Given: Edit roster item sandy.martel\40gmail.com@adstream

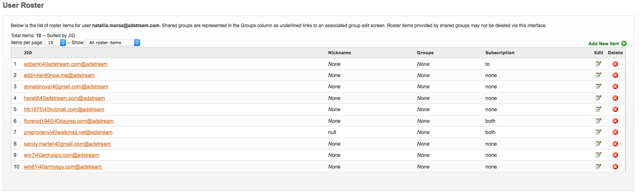Looking at the screenshot, I should (x=599, y=144).
